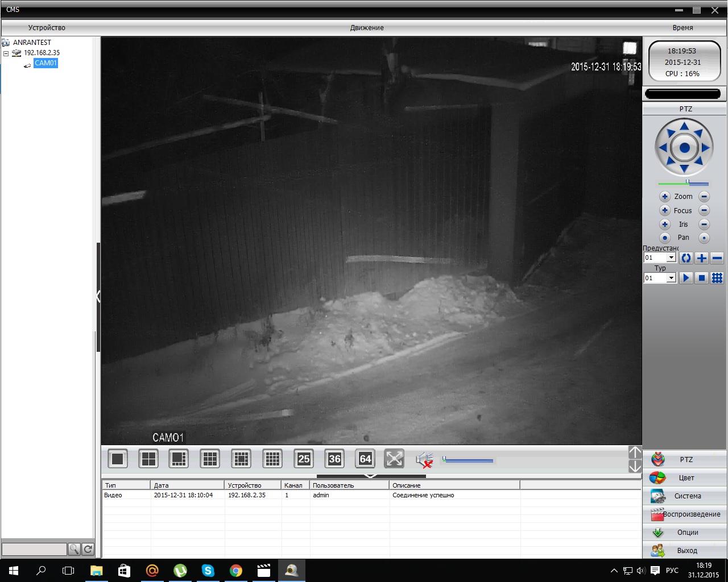
Task: Click the large Pan dot button
Action: (x=665, y=238)
